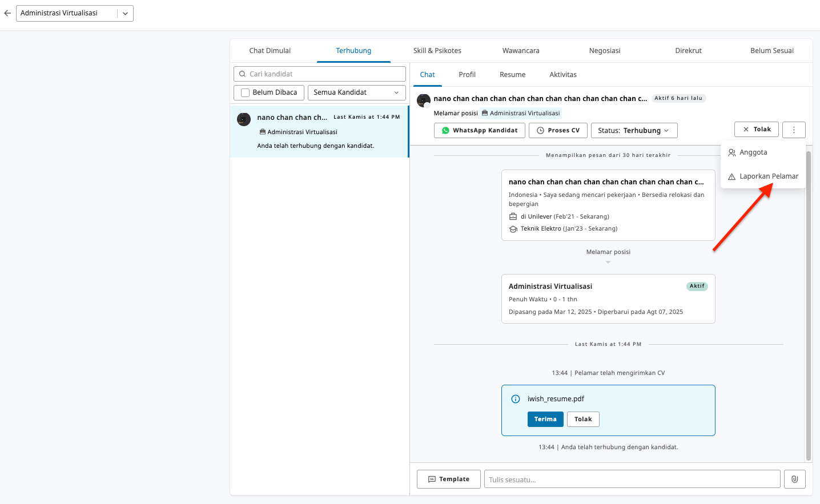Image resolution: width=820 pixels, height=504 pixels.
Task: Select the nano chan candidate list entry
Action: [319, 131]
